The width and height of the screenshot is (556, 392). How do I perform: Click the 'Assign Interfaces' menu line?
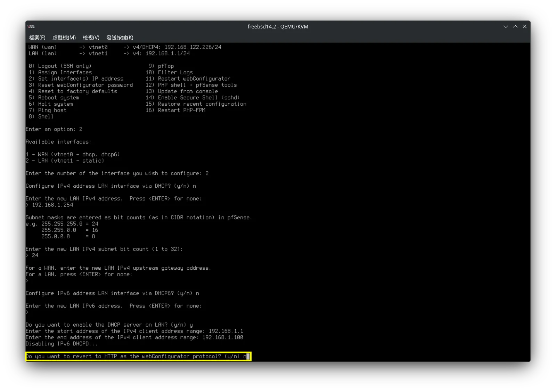click(x=60, y=72)
